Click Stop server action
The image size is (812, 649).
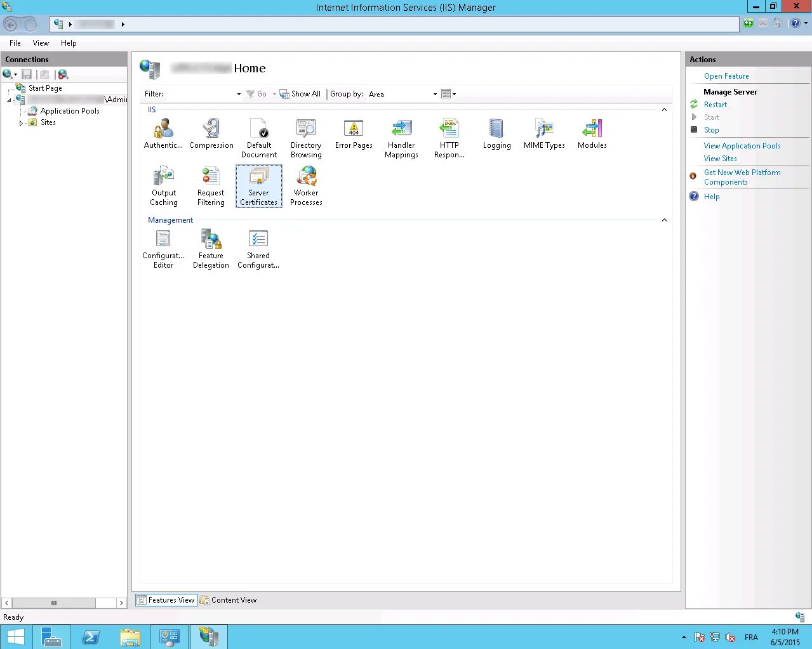[x=711, y=130]
